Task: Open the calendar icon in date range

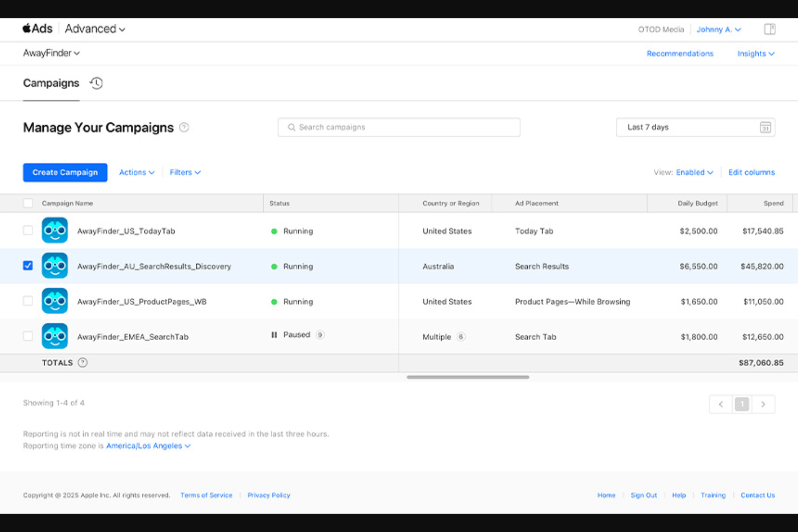Action: [765, 127]
